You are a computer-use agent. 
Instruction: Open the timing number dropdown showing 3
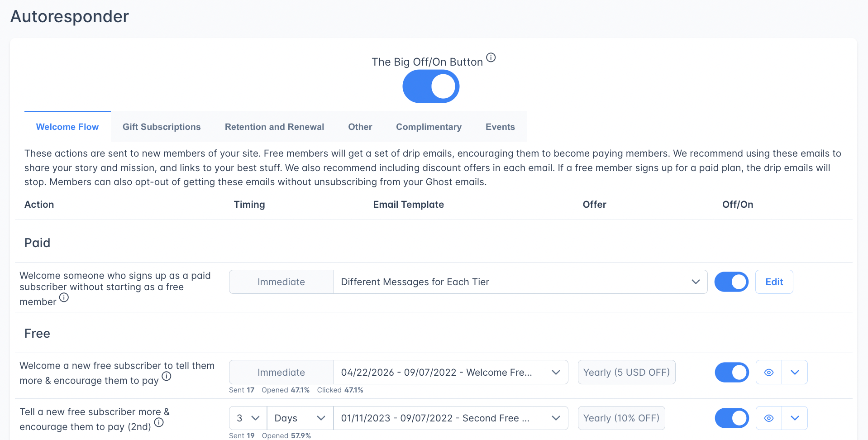[248, 418]
